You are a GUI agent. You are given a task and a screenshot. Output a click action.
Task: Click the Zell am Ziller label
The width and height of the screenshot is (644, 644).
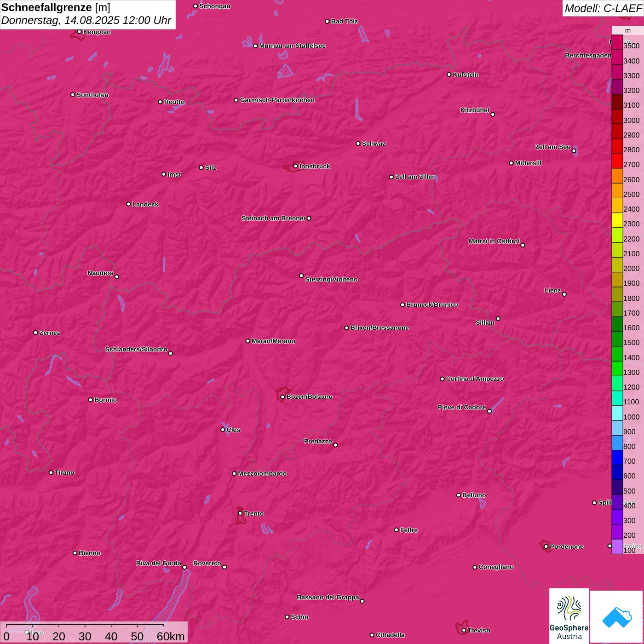coord(414,177)
